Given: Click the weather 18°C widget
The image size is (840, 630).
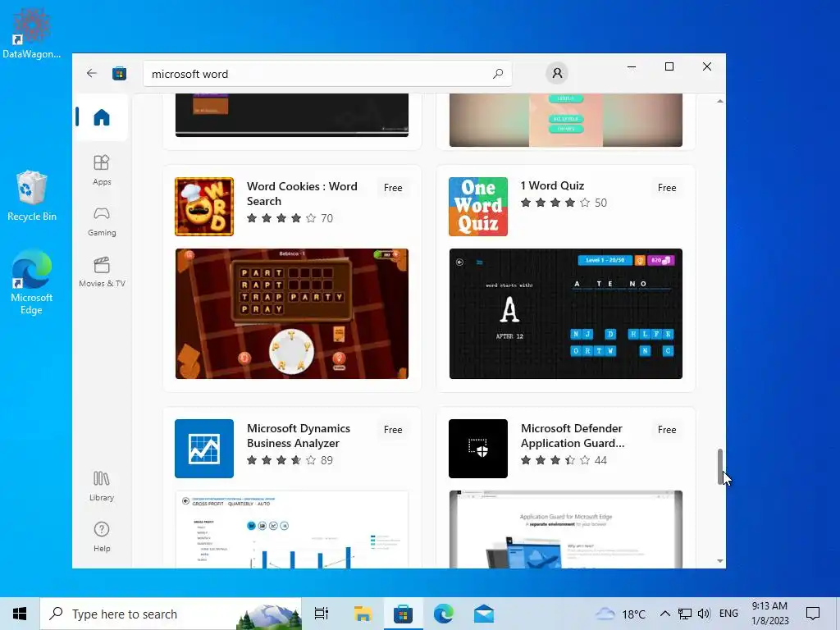Looking at the screenshot, I should click(620, 614).
